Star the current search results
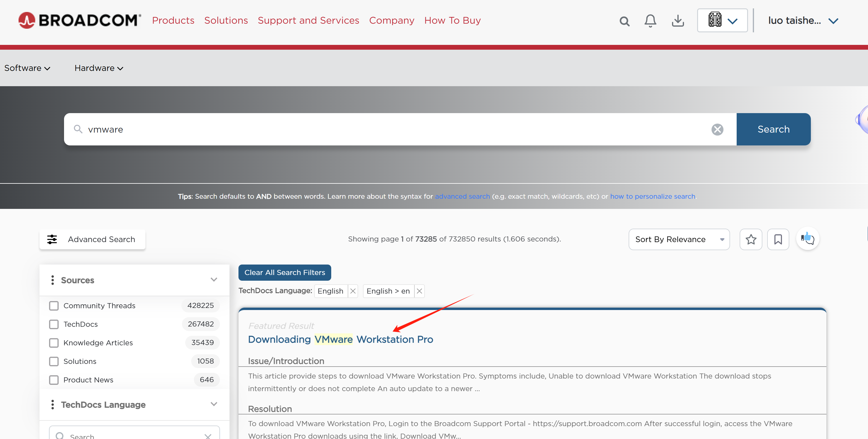This screenshot has width=868, height=439. (751, 239)
